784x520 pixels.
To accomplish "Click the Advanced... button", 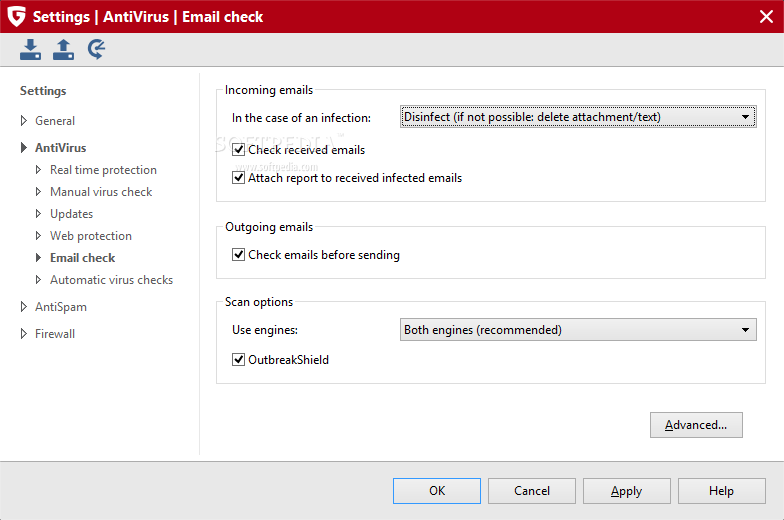I will pyautogui.click(x=696, y=425).
